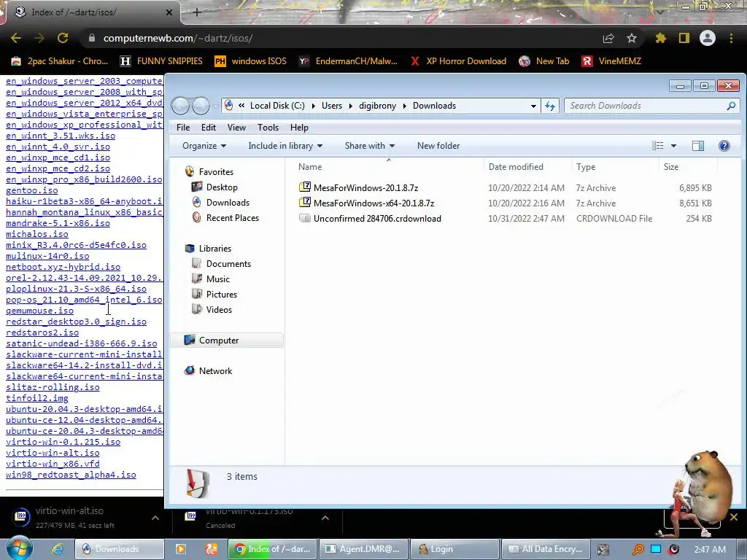Open the View menu in Explorer
This screenshot has width=747, height=560.
point(236,128)
